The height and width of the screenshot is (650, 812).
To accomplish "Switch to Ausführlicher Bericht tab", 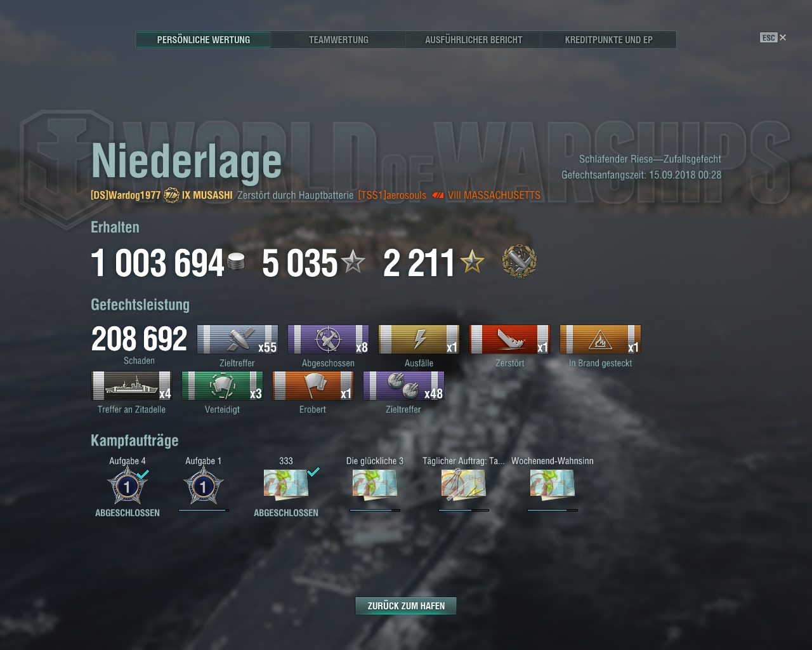I will tap(474, 39).
